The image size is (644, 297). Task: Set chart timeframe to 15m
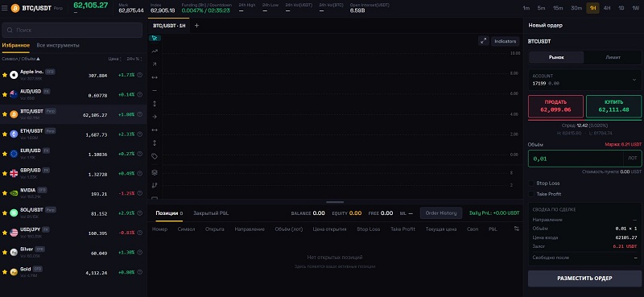click(x=558, y=8)
